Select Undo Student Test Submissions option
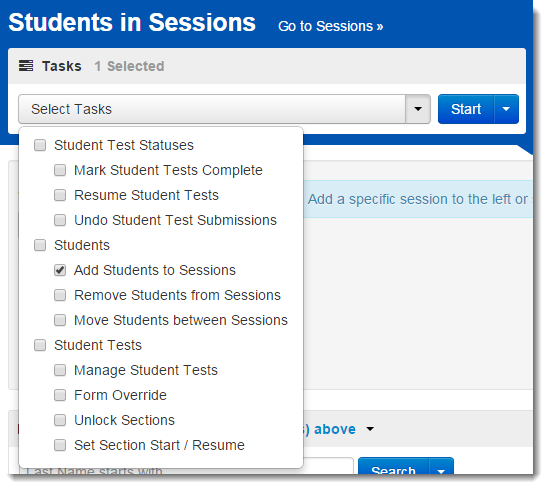 [60, 220]
